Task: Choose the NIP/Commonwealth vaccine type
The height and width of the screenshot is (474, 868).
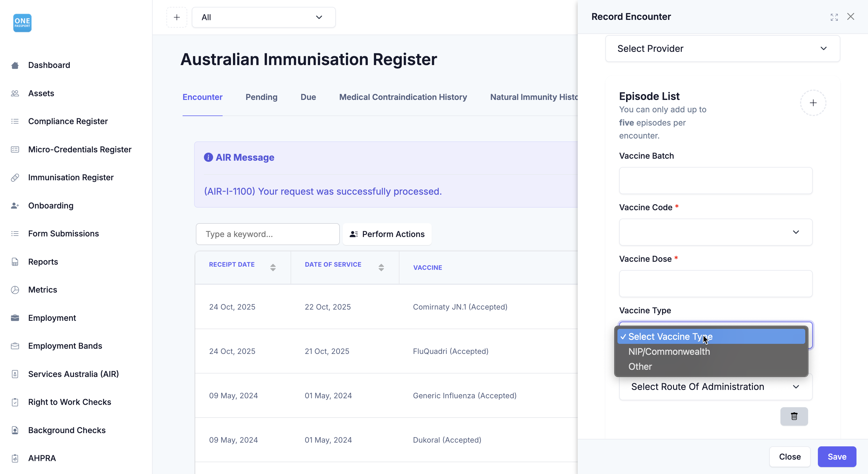Action: pyautogui.click(x=711, y=351)
